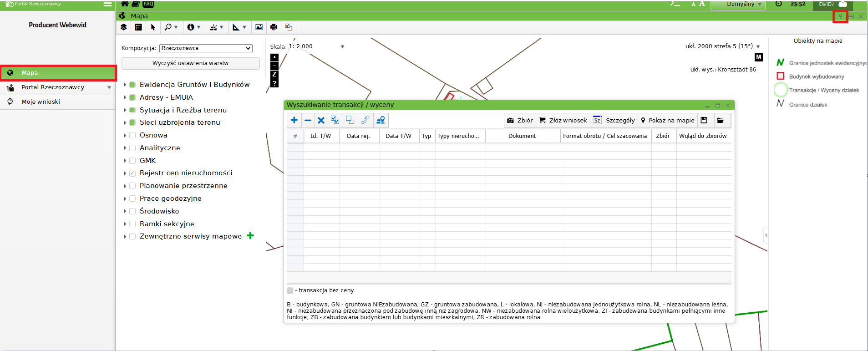Viewport: 868px width, 351px height.
Task: Expand Ewidencja Gruntów i Budynków tree node
Action: point(125,85)
